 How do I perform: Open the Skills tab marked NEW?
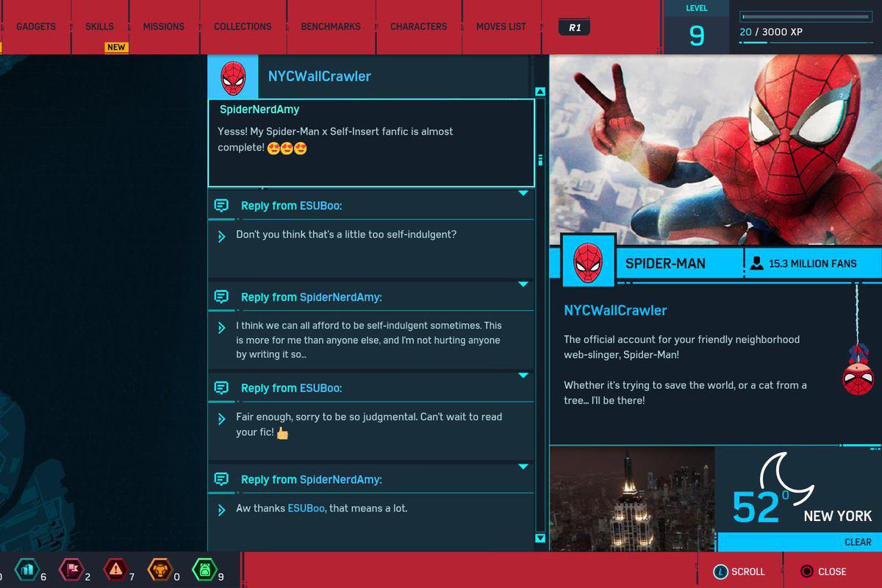click(x=99, y=26)
